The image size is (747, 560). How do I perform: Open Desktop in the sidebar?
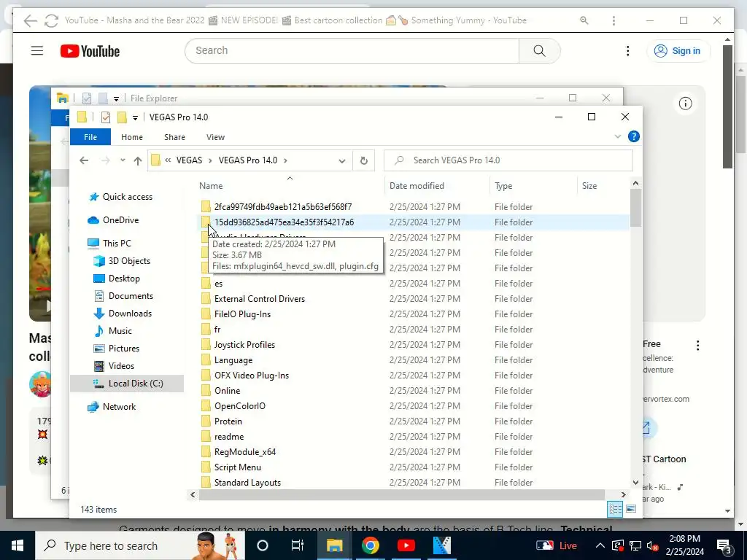coord(117,279)
